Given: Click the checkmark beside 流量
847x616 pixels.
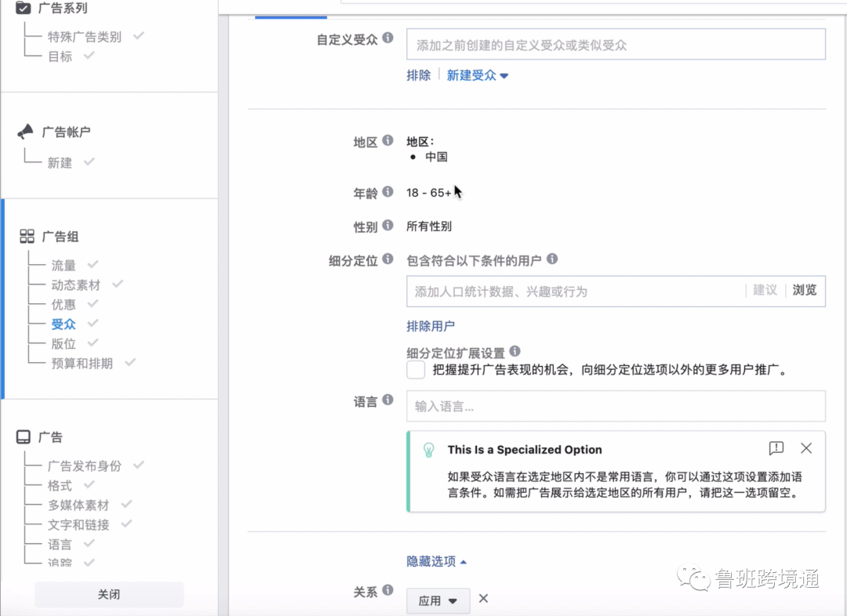Looking at the screenshot, I should click(x=92, y=265).
